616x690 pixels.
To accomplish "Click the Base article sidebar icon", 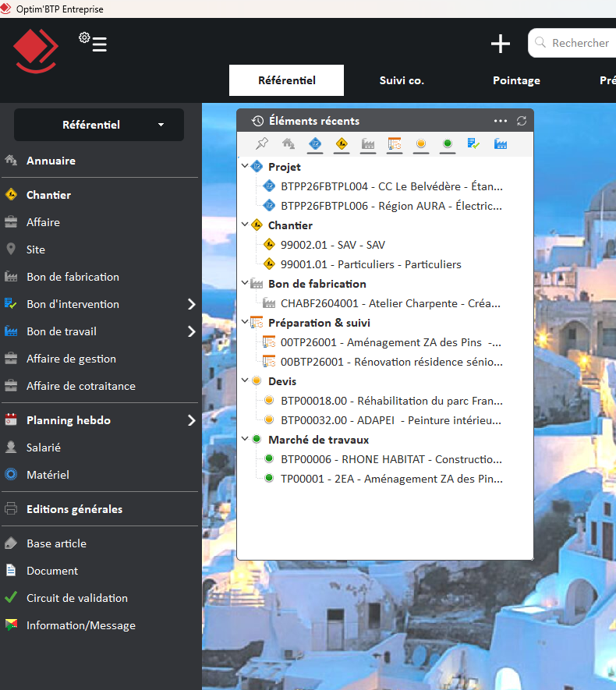I will coord(11,543).
